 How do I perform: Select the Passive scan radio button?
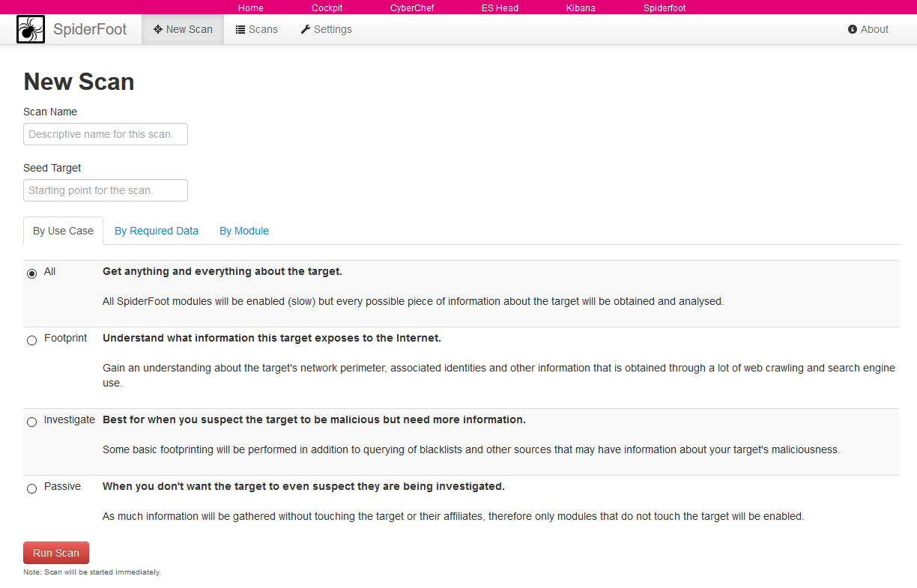[x=31, y=488]
